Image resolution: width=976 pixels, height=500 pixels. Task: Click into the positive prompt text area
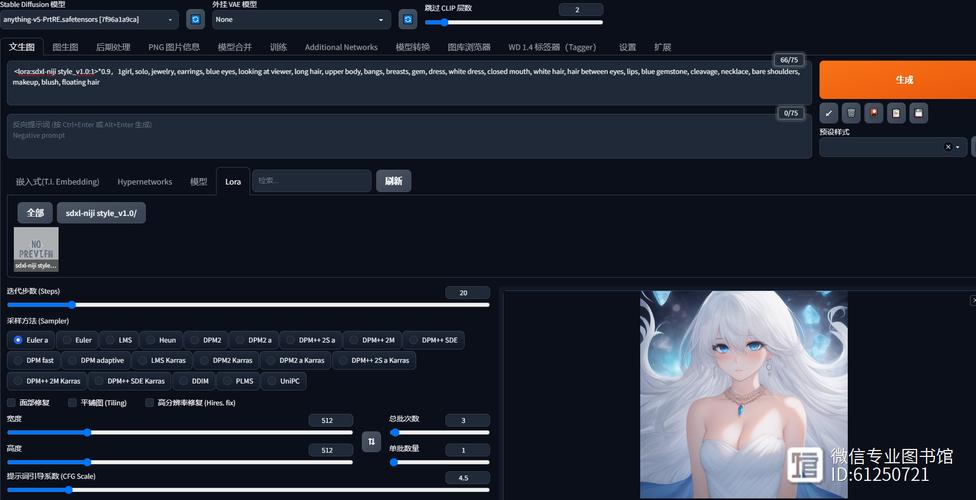[x=409, y=83]
